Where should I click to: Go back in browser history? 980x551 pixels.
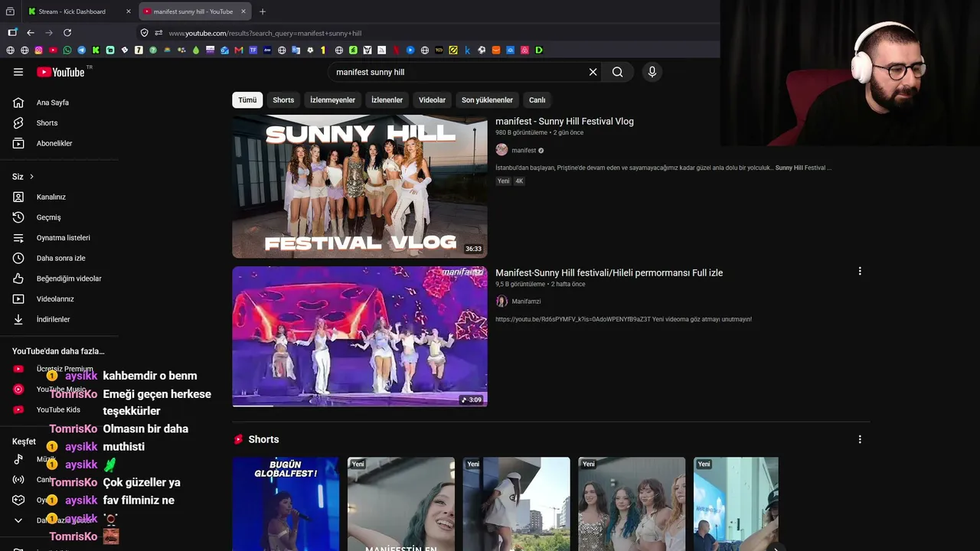coord(31,33)
